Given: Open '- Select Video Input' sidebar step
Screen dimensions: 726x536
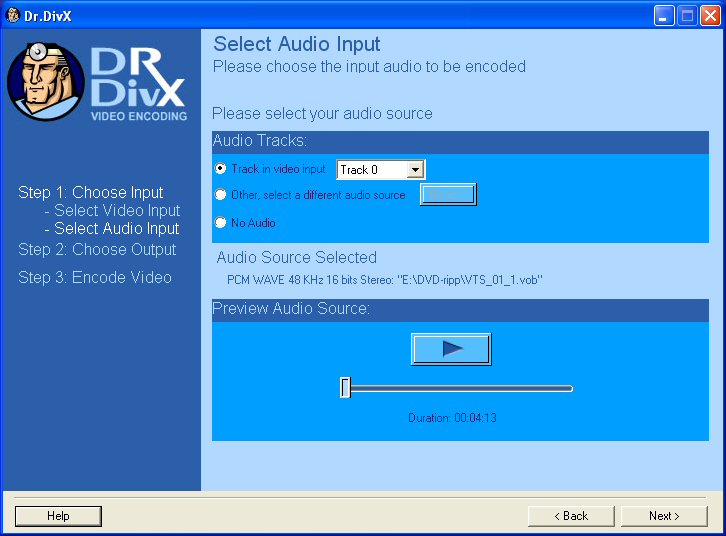Looking at the screenshot, I should click(112, 211).
